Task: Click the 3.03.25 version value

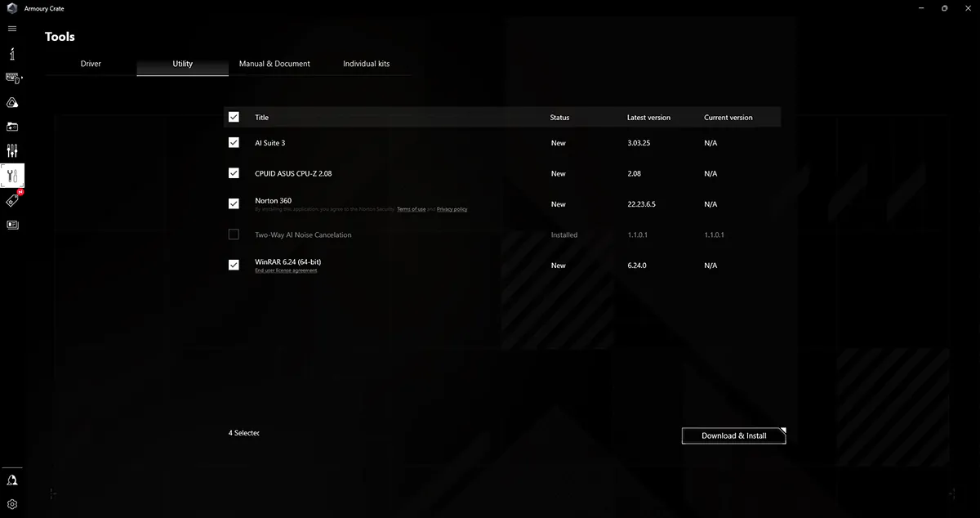Action: (x=639, y=143)
